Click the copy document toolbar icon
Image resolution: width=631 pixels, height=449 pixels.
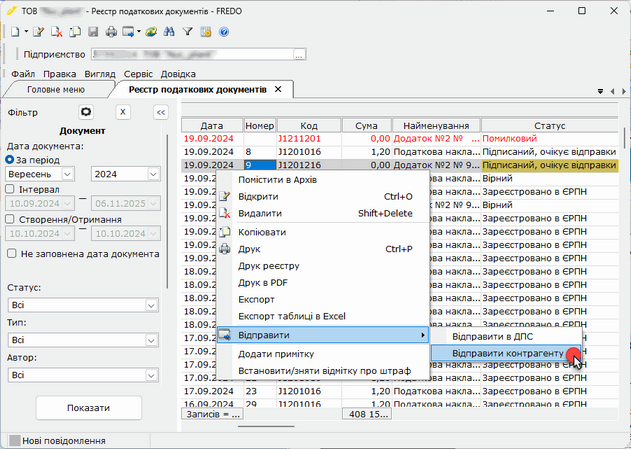(75, 32)
